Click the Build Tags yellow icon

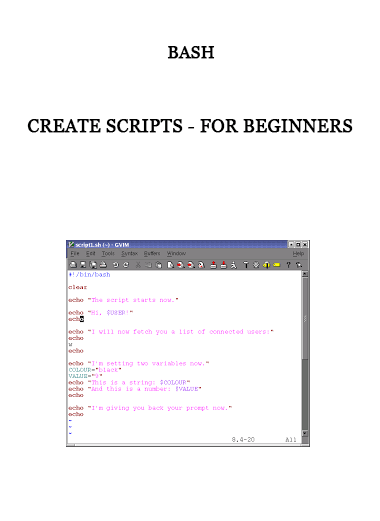(266, 265)
